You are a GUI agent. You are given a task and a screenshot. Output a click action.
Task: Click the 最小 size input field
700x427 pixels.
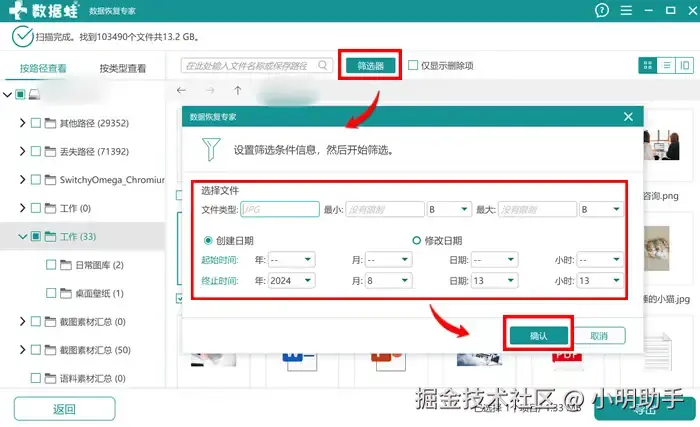click(385, 209)
